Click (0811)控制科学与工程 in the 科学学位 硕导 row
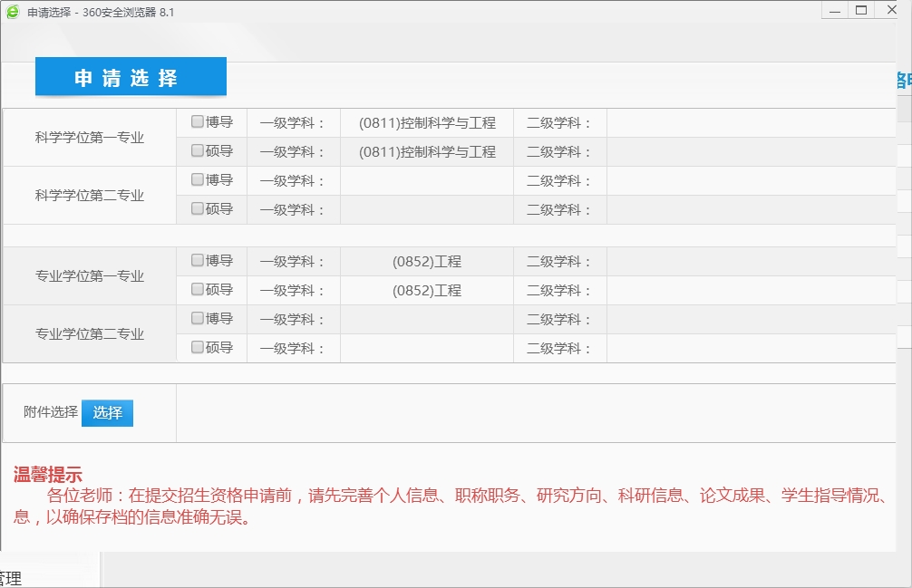 coord(428,152)
